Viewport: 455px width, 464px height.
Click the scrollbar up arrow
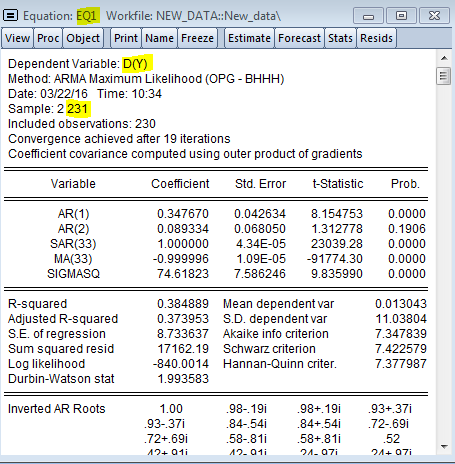tap(444, 58)
